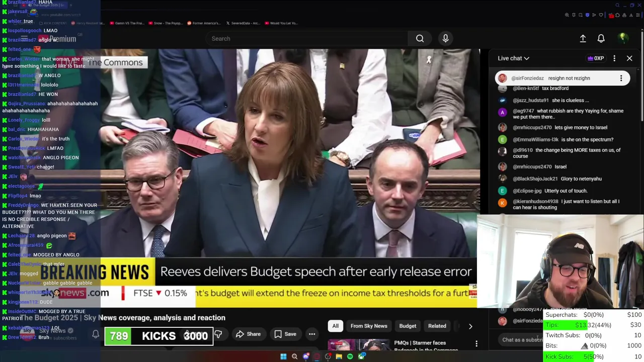
Task: Open the browser extensions cube icon
Action: tap(617, 15)
